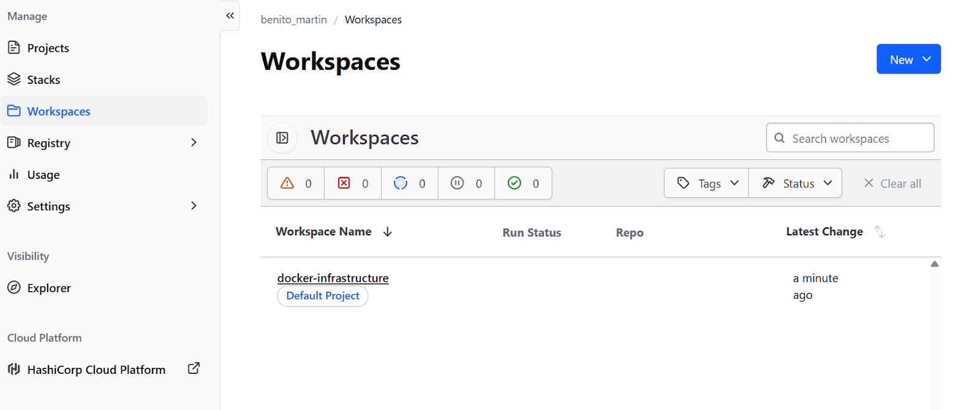This screenshot has height=410, width=980.
Task: Click the external link icon beside HashiCorp Cloud Platform
Action: [x=194, y=368]
